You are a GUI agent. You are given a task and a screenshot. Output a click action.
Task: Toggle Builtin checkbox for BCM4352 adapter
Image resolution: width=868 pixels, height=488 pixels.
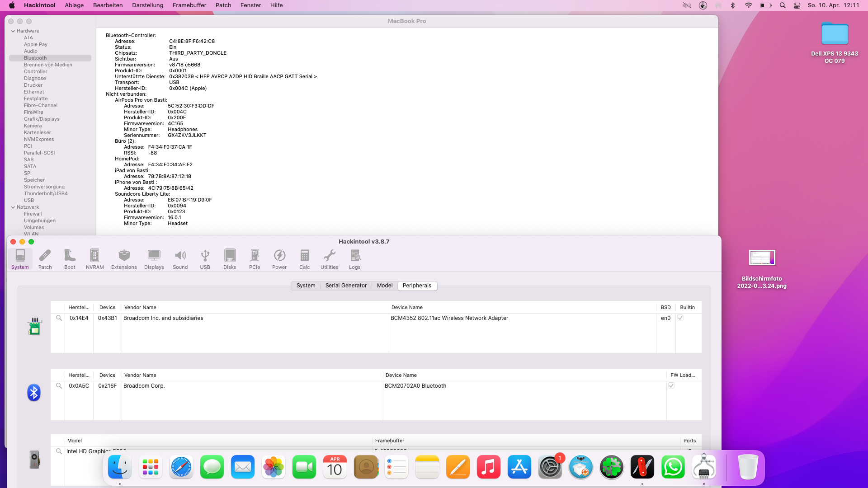click(x=680, y=318)
